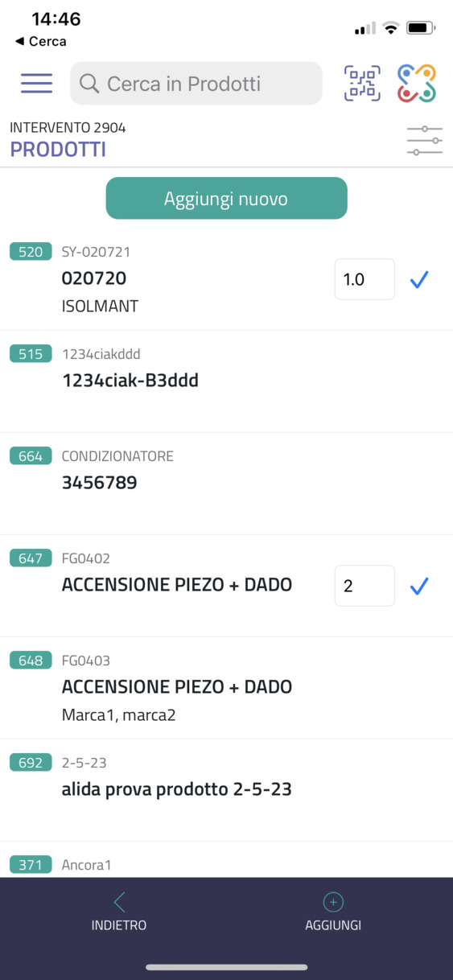Select product 1234ciak-B3ddd row
This screenshot has height=980, width=453.
coord(226,381)
